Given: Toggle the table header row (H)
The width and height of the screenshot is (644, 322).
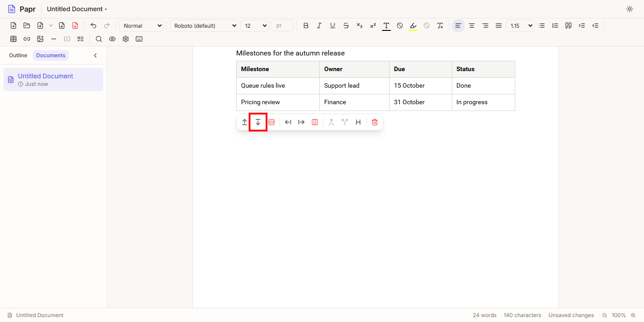Looking at the screenshot, I should [x=358, y=122].
